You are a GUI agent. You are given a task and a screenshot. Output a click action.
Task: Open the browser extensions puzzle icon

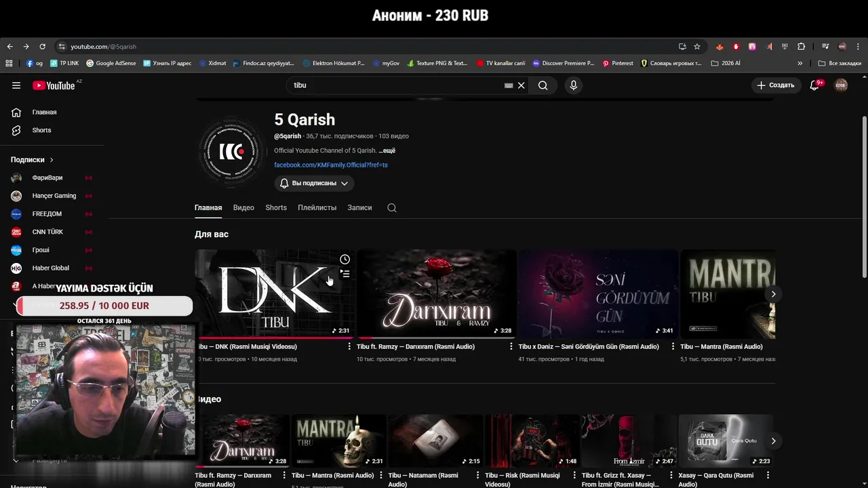click(x=802, y=47)
